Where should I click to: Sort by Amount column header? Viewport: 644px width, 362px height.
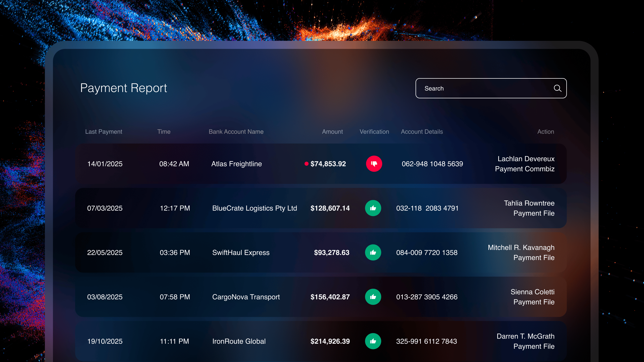tap(332, 132)
